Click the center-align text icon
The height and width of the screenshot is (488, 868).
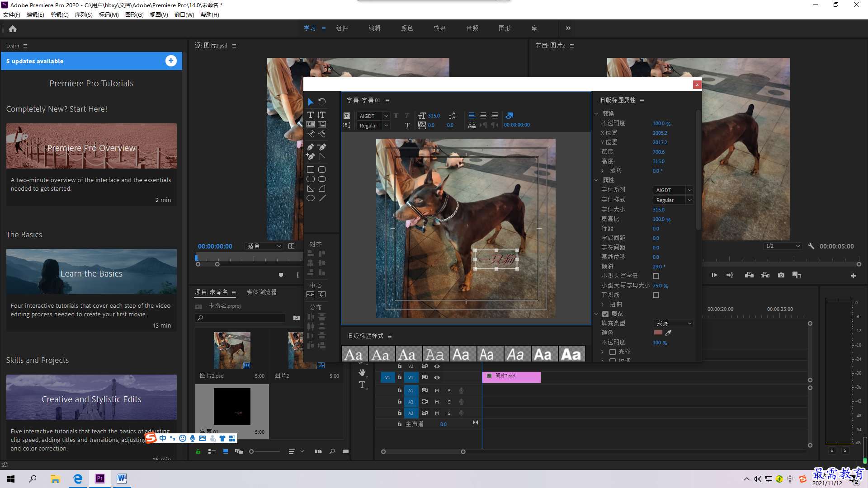(x=483, y=116)
